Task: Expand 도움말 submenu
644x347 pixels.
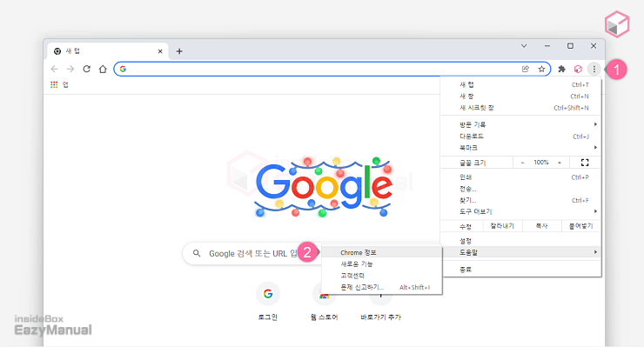Action: [x=520, y=252]
